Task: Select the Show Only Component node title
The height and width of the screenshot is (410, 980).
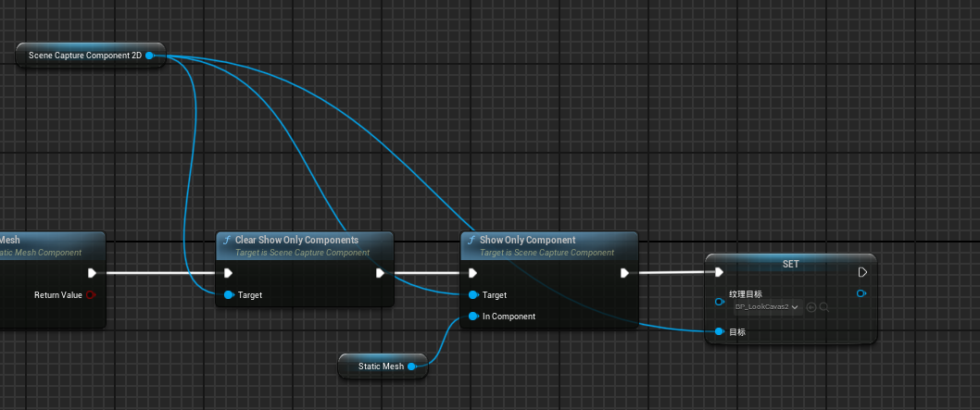Action: click(x=527, y=241)
